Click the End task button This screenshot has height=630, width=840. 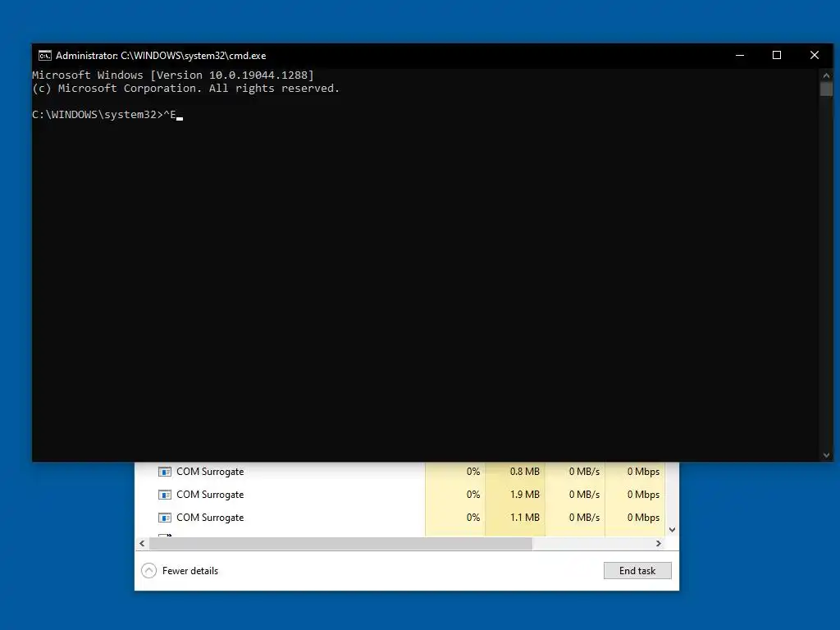tap(637, 571)
